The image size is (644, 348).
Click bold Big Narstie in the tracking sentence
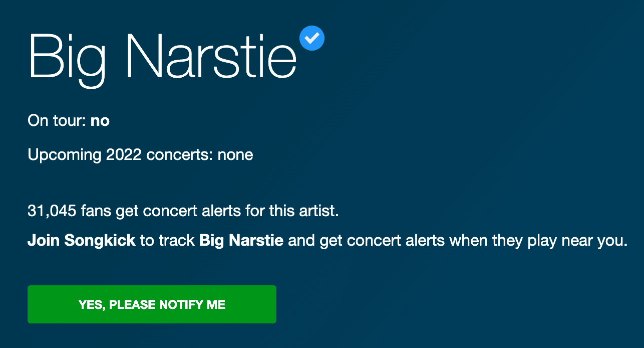pyautogui.click(x=241, y=241)
